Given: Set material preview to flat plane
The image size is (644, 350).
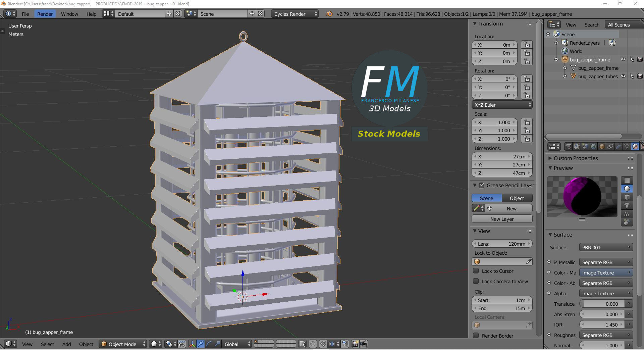Looking at the screenshot, I should pos(627,181).
